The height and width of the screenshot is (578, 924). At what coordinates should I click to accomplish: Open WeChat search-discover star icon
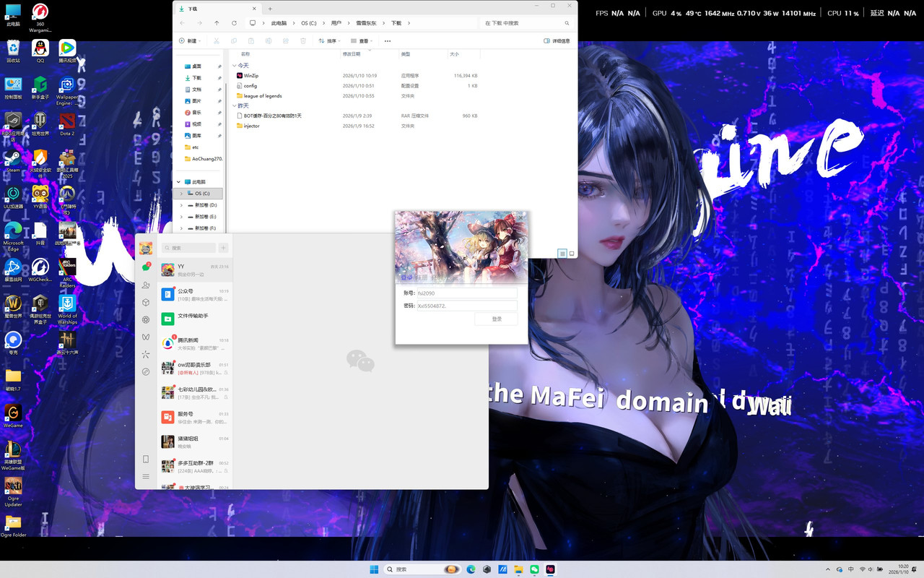pyautogui.click(x=146, y=354)
